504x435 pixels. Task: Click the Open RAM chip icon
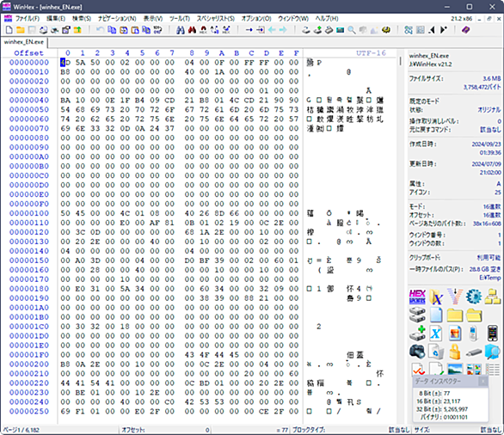340,30
